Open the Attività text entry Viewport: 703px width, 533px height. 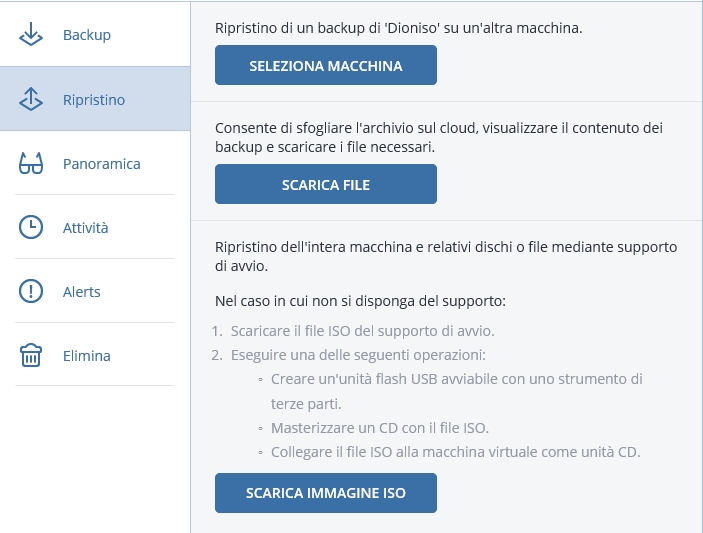point(85,228)
